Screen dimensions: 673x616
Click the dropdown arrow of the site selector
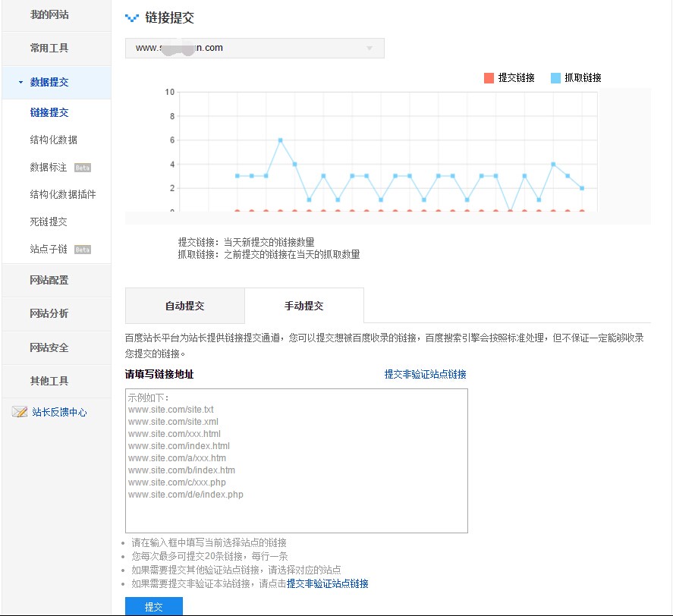click(x=370, y=48)
